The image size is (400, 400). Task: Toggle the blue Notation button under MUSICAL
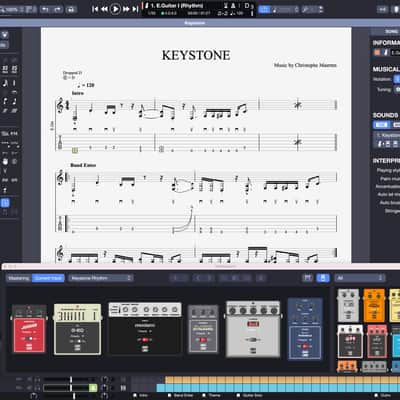[x=397, y=79]
